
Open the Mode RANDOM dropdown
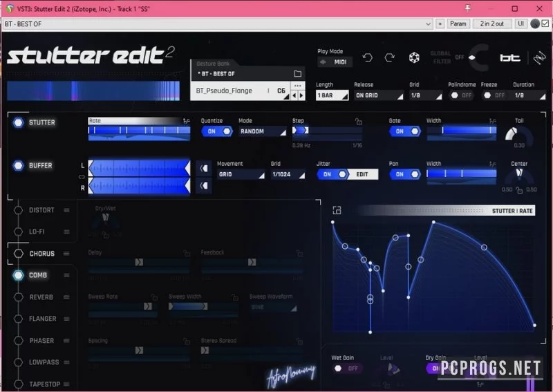pos(263,131)
